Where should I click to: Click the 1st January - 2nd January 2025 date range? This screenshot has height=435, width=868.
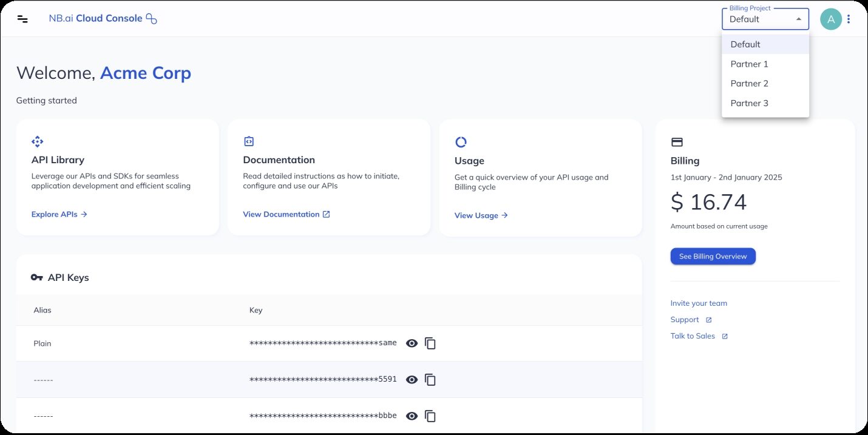point(726,178)
